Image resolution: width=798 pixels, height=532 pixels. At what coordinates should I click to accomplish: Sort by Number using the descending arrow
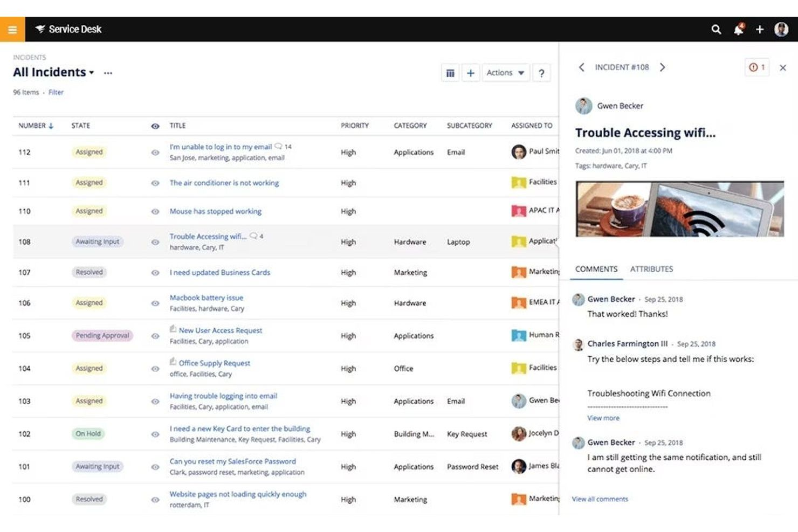coord(51,125)
